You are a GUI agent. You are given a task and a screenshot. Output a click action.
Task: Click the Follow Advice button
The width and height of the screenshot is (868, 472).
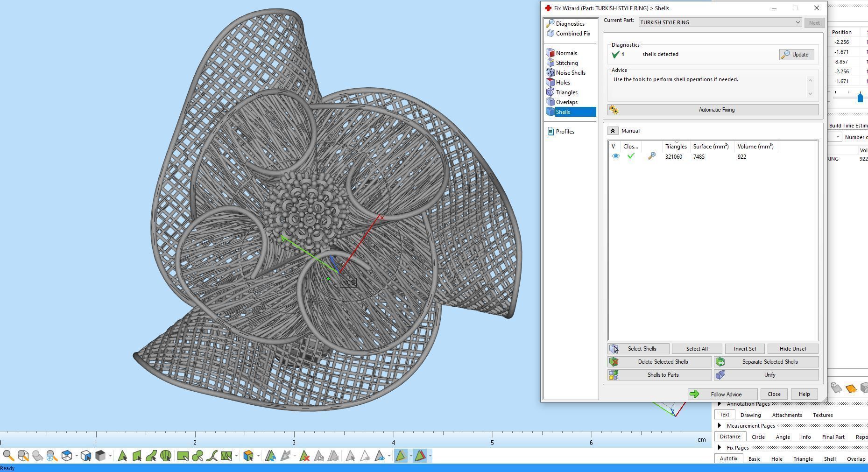click(722, 395)
